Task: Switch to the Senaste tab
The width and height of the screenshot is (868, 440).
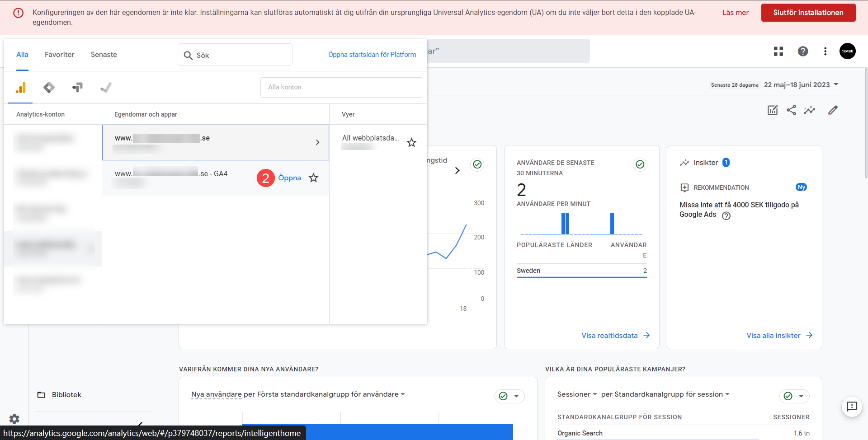Action: (x=104, y=55)
